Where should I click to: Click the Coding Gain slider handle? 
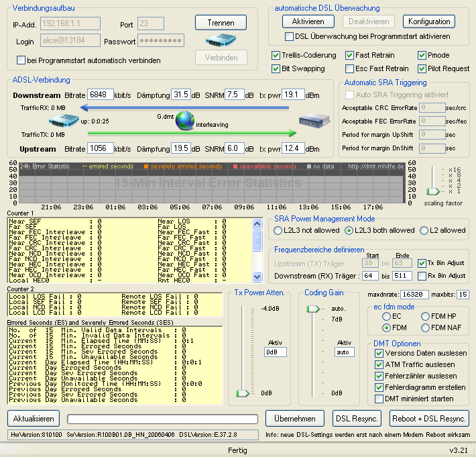click(x=312, y=309)
